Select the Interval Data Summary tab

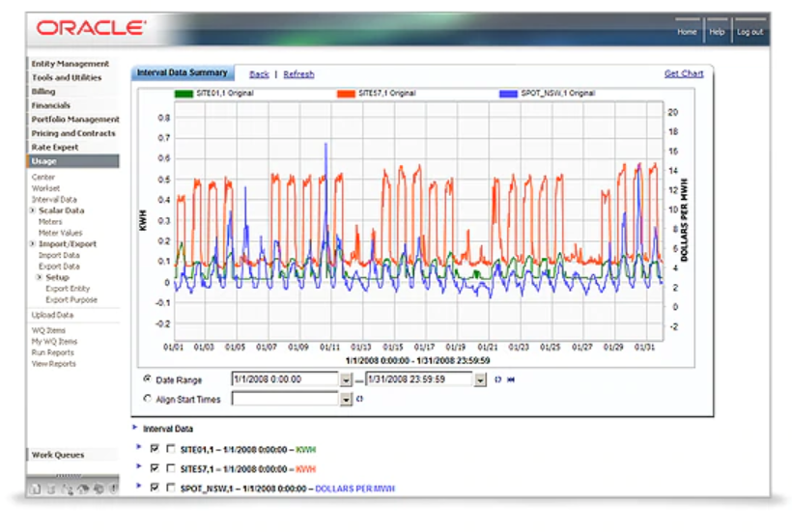[x=183, y=72]
